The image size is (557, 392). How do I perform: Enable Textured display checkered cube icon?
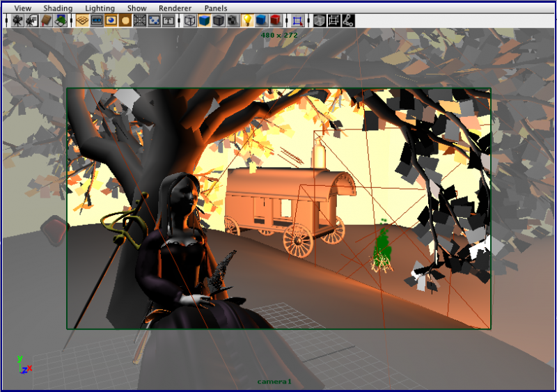pos(233,21)
